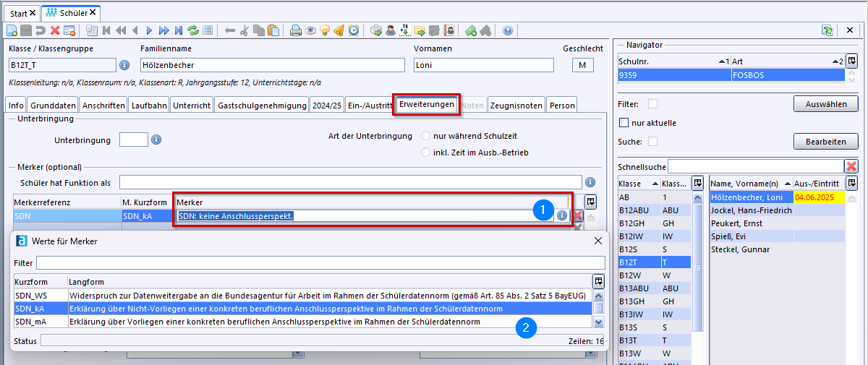This screenshot has width=868, height=365.
Task: Open the Gastschulgenehmigung tab
Action: click(x=262, y=106)
